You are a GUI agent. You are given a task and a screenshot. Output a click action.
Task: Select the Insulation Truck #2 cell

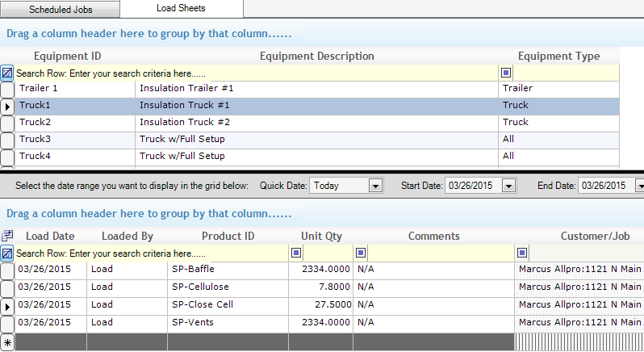316,123
